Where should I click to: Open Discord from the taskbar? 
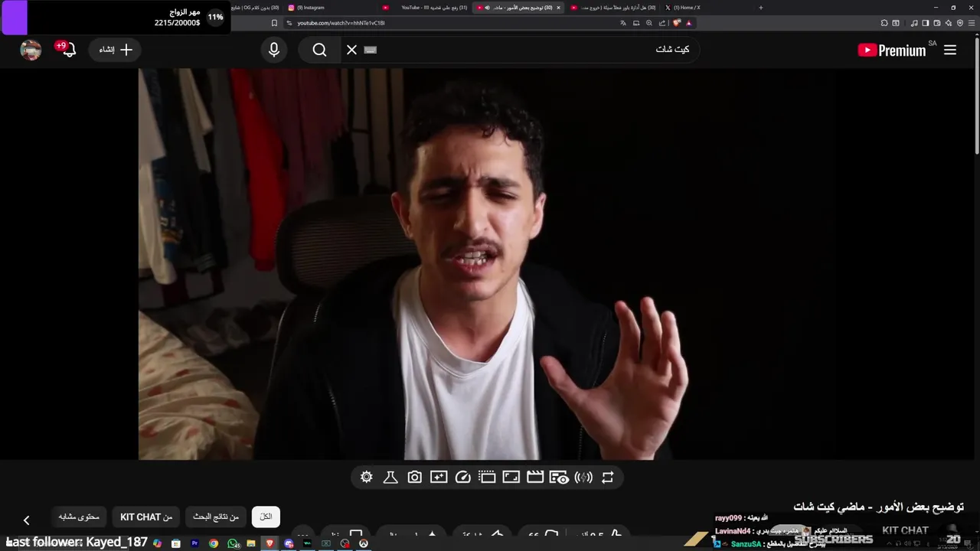point(289,543)
